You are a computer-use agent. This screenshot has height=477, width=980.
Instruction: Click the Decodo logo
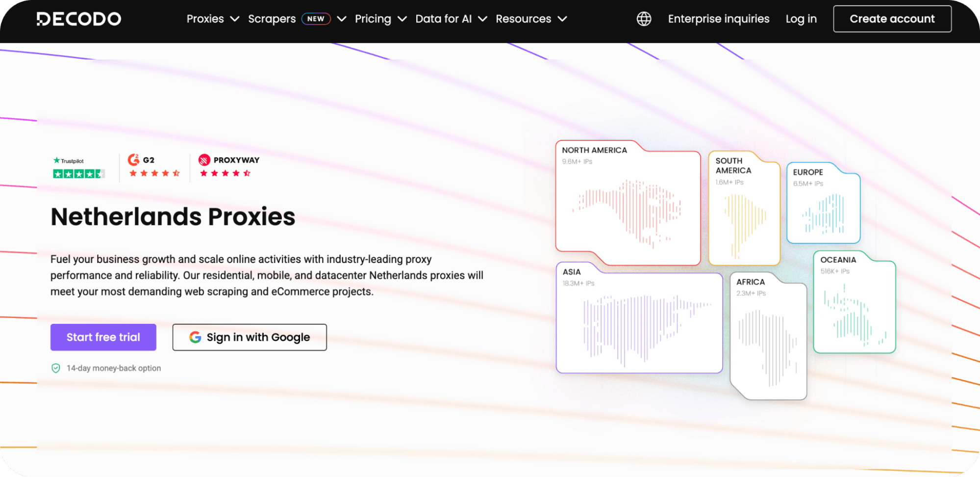(x=78, y=19)
